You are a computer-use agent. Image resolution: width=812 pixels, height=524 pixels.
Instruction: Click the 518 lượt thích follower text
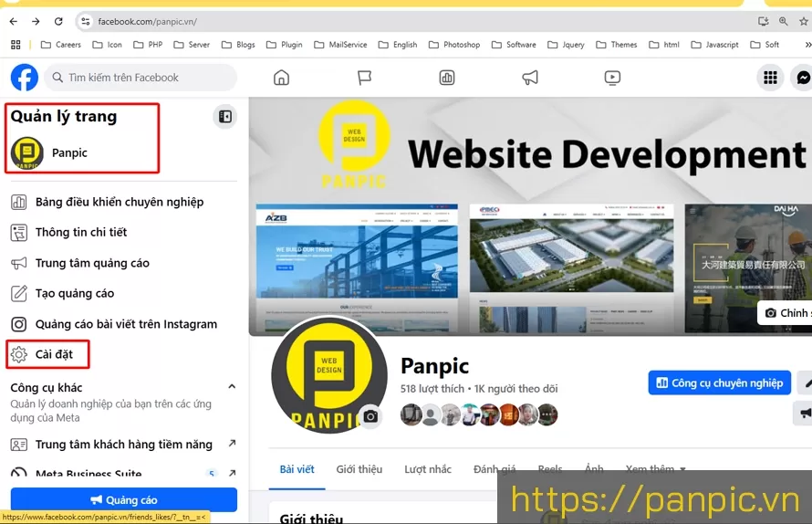(432, 389)
